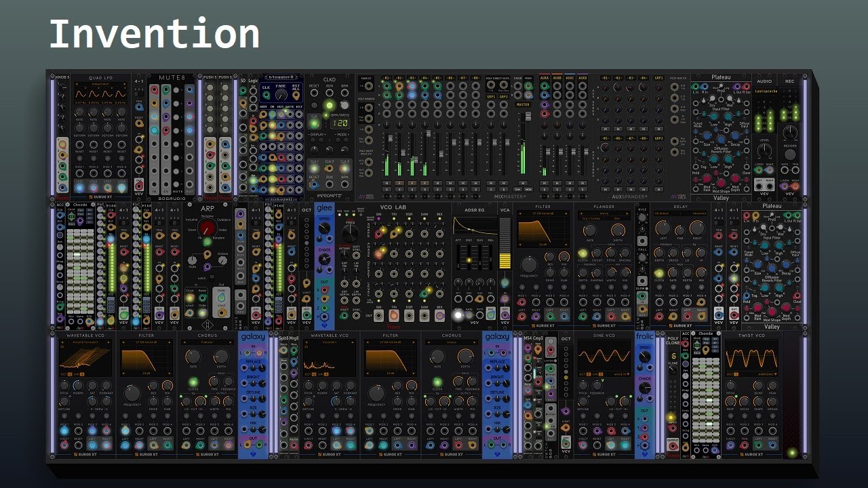Toggle the MONO button under MixMaster master

(x=528, y=190)
